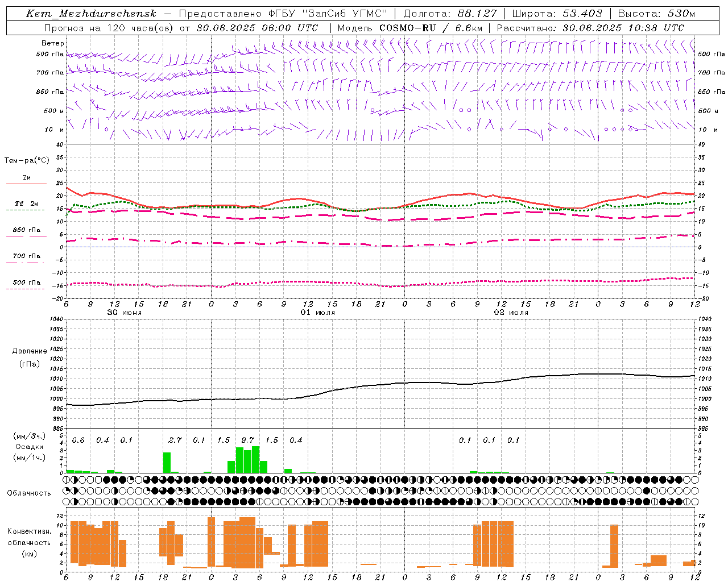
Task: Click the model name COSMO-RU / 6.6км
Action: [431, 28]
